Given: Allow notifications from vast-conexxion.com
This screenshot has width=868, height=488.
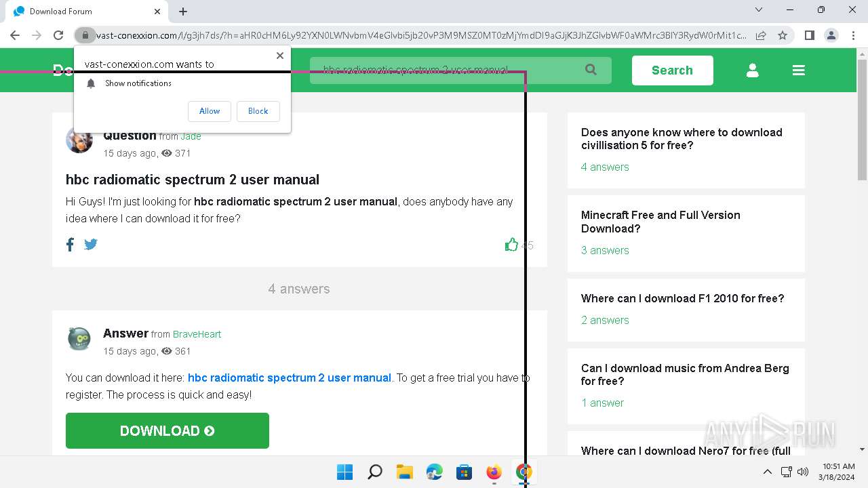Looking at the screenshot, I should coord(210,111).
